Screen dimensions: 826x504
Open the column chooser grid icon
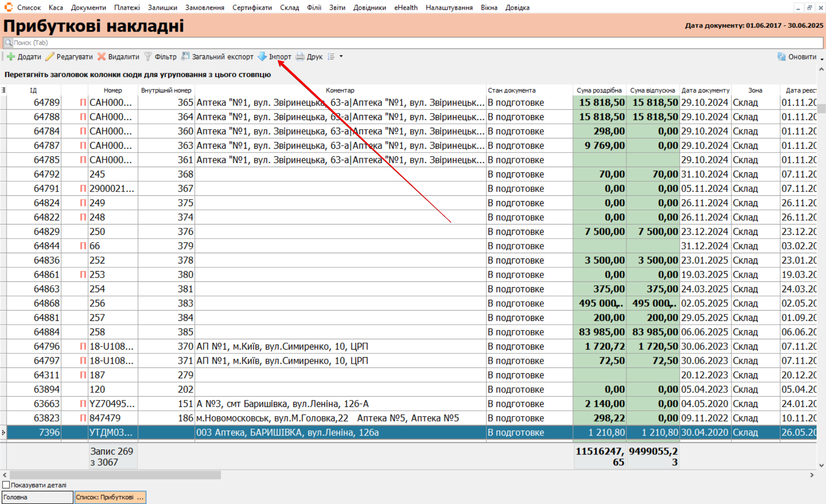pyautogui.click(x=3, y=90)
